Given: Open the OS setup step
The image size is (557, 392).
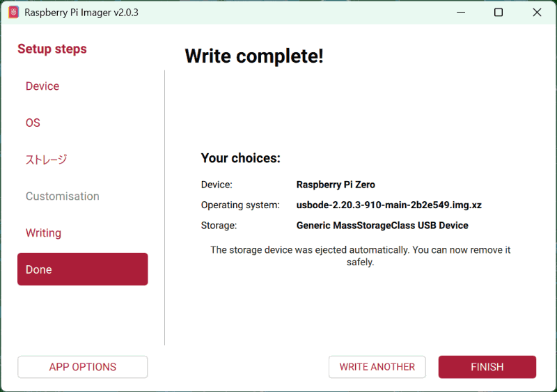Looking at the screenshot, I should [x=33, y=123].
